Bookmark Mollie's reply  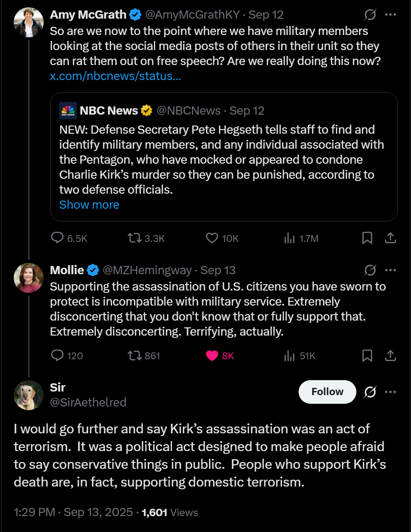click(x=367, y=356)
